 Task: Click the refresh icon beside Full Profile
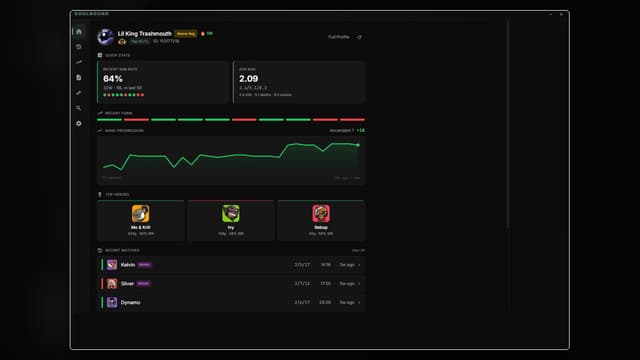point(359,37)
